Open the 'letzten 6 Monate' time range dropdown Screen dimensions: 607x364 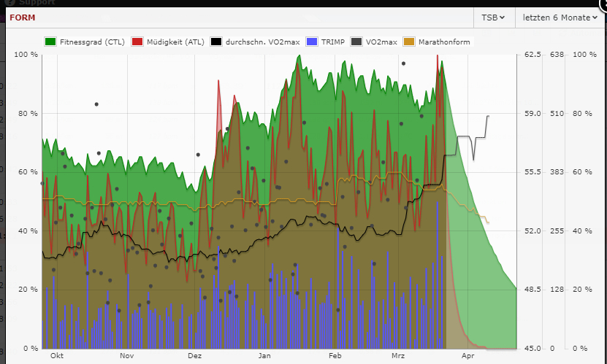[560, 17]
